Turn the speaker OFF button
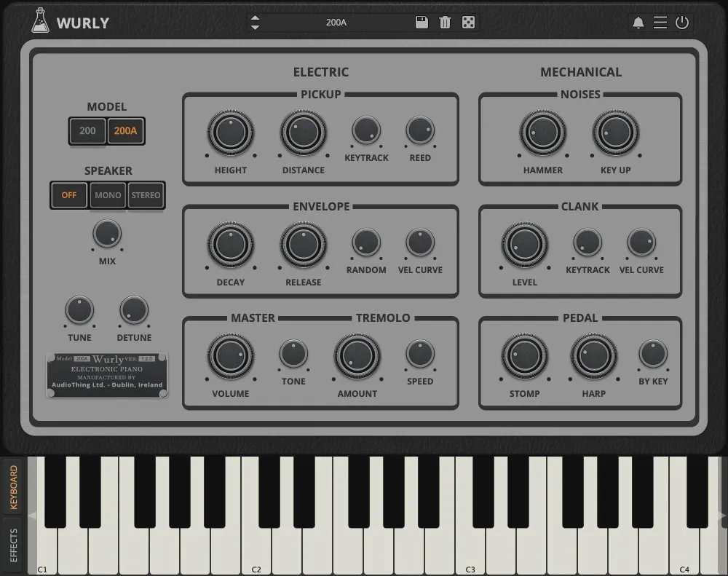Screen dimensions: 728x576 69,195
